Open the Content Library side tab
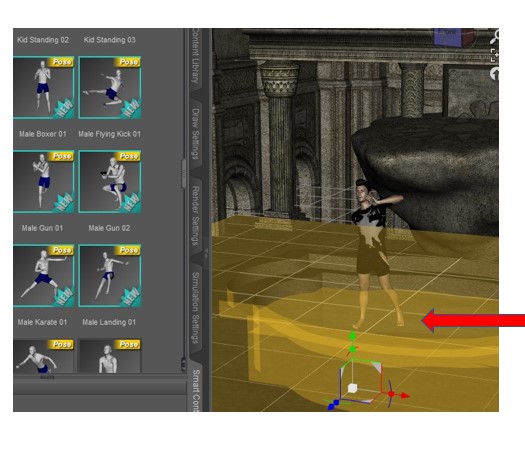The image size is (525, 456). click(x=195, y=56)
